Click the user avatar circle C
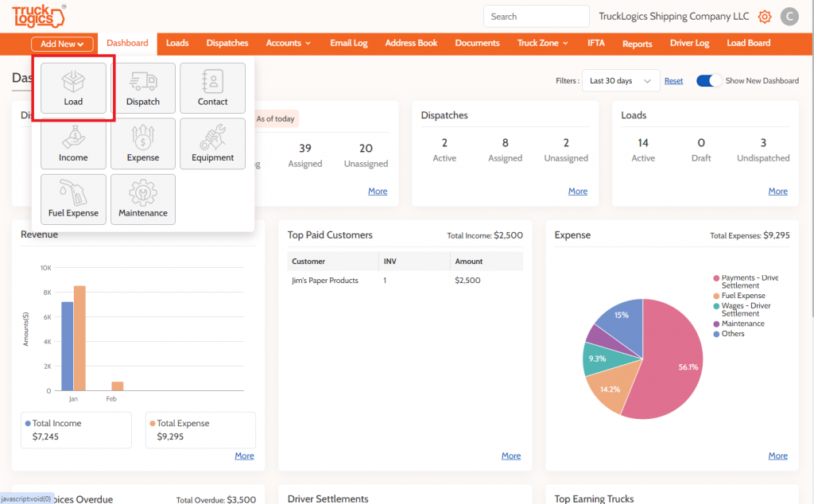Screen dimensions: 814x504 point(789,17)
